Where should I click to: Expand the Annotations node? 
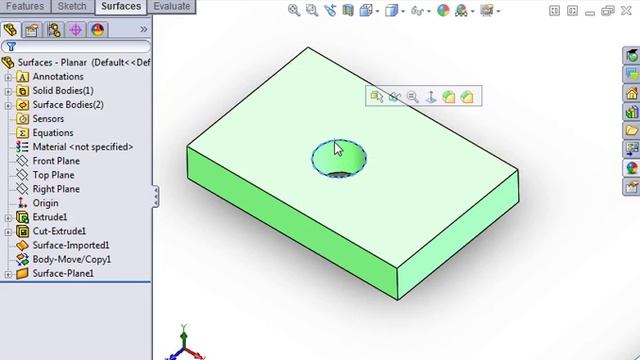pos(8,77)
